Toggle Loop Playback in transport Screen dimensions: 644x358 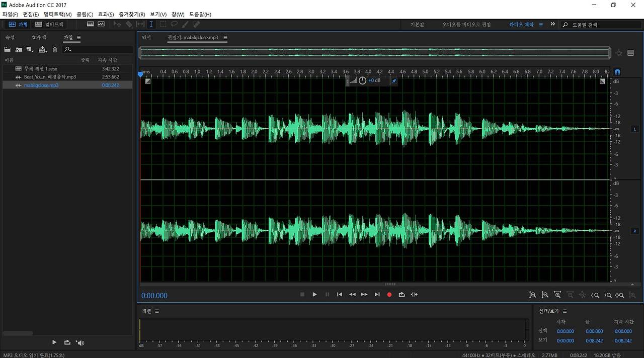click(x=401, y=295)
